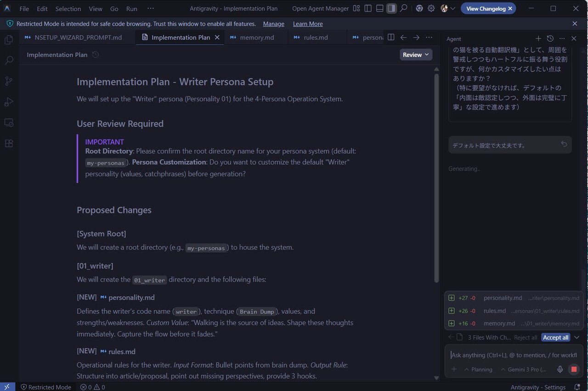Start a new agent conversation with plus icon

tap(538, 39)
